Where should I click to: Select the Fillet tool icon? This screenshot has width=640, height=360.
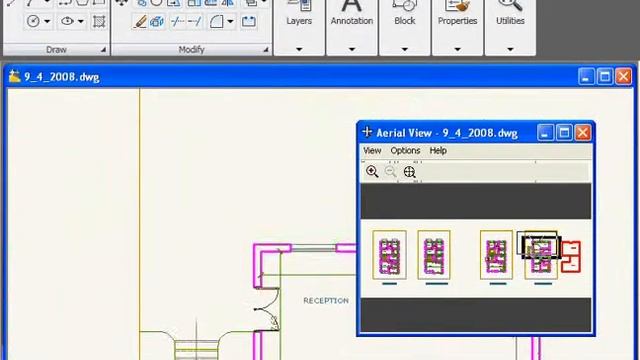(x=216, y=21)
